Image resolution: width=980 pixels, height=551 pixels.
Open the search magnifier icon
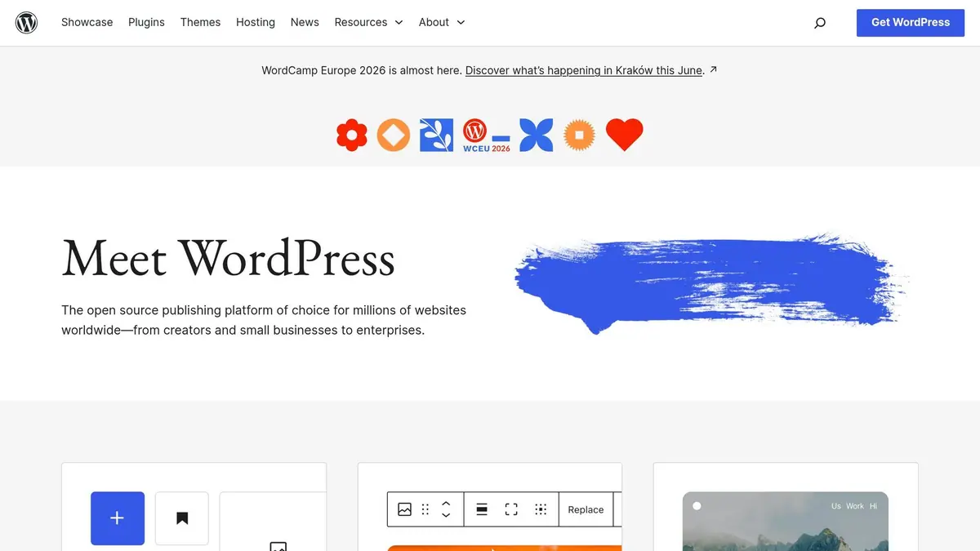(x=820, y=23)
